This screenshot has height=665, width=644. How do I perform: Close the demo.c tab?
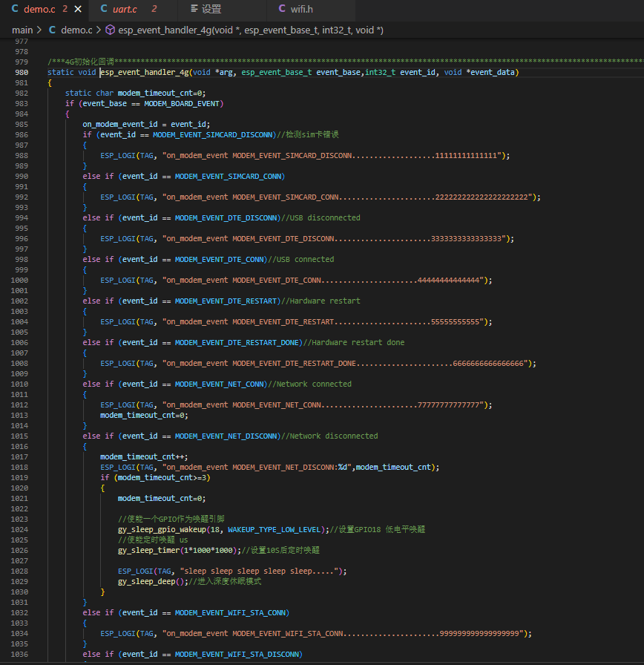[x=78, y=9]
